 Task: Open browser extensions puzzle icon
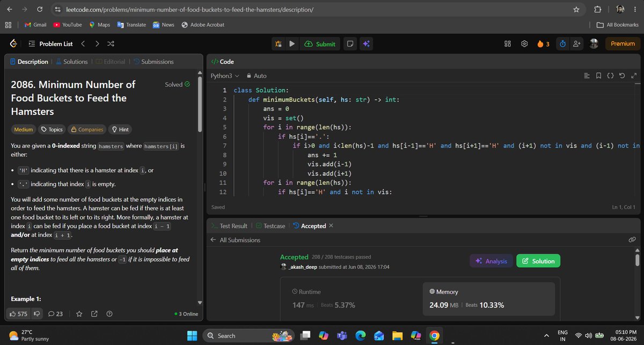(x=597, y=10)
